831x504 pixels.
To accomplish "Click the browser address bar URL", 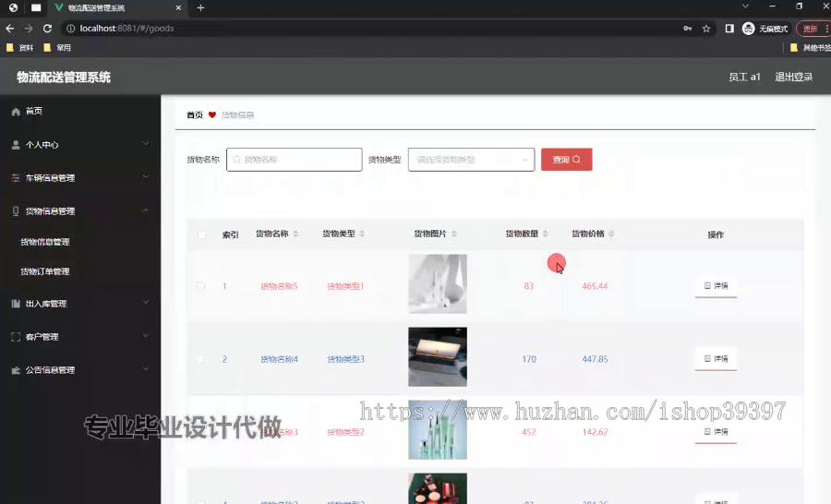I will pyautogui.click(x=126, y=29).
